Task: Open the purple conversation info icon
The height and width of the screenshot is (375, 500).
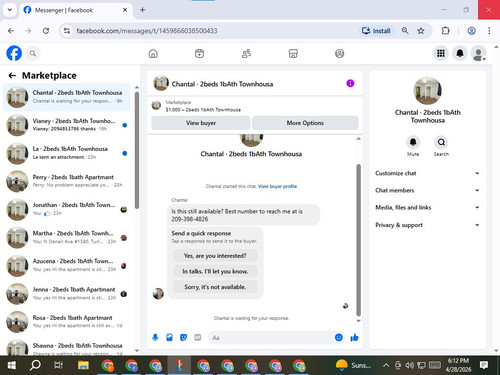Action: (x=350, y=83)
